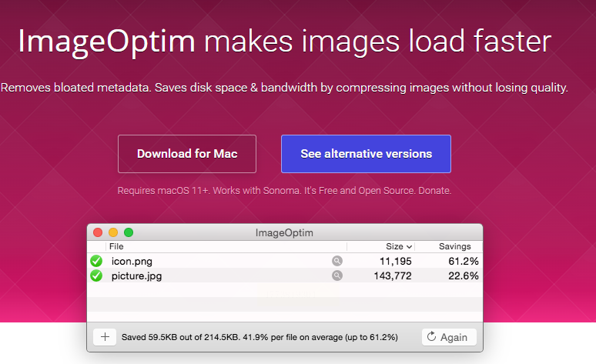Close the ImageOptim window with red button
The height and width of the screenshot is (364, 596).
click(98, 232)
